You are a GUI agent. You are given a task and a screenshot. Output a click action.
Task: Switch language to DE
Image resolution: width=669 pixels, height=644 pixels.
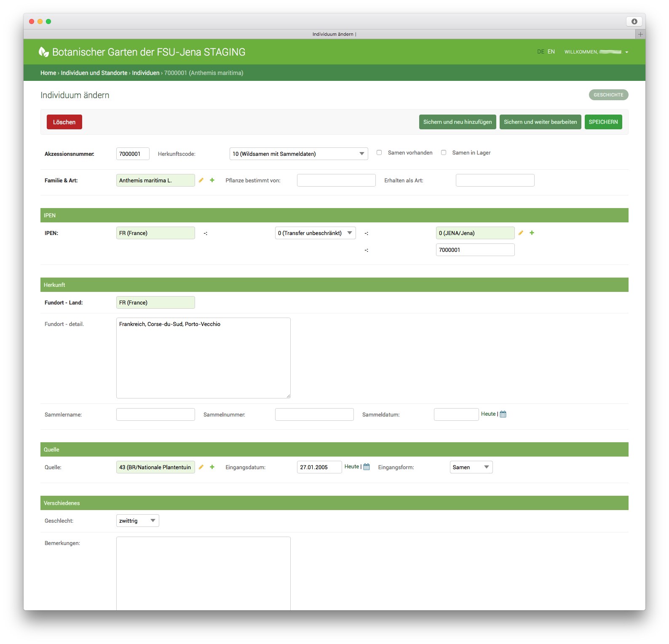pos(541,52)
